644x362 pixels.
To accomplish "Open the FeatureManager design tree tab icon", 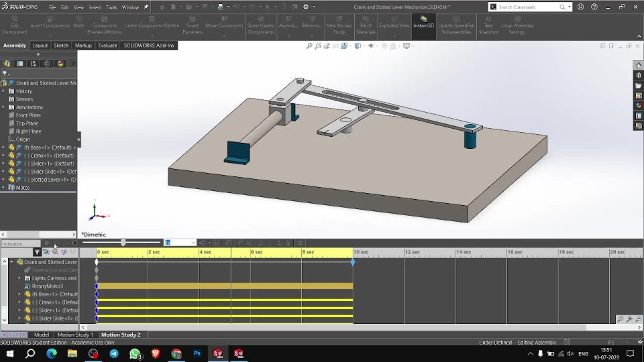I will (x=7, y=64).
